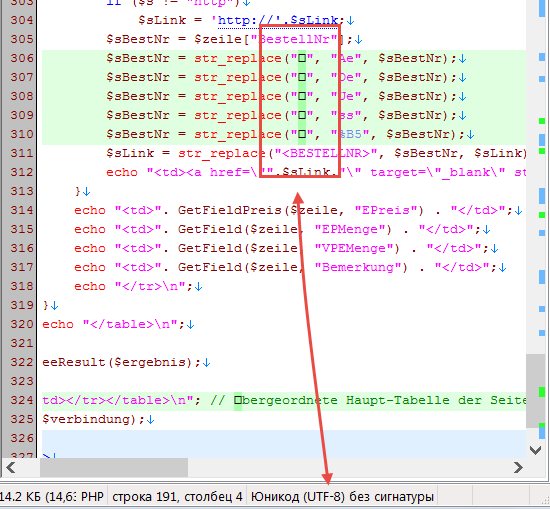Click line number 305 in the gutter
This screenshot has width=550, height=509.
(x=22, y=39)
